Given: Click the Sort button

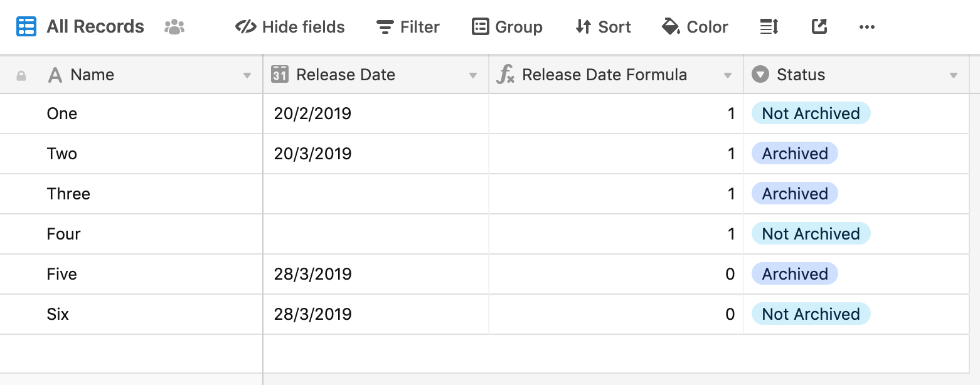Looking at the screenshot, I should (603, 27).
